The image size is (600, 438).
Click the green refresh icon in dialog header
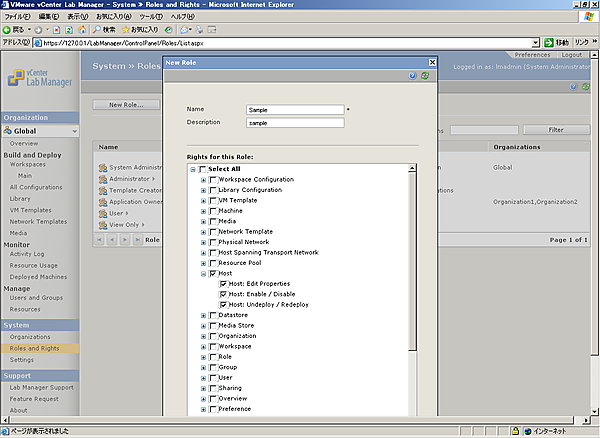point(425,76)
